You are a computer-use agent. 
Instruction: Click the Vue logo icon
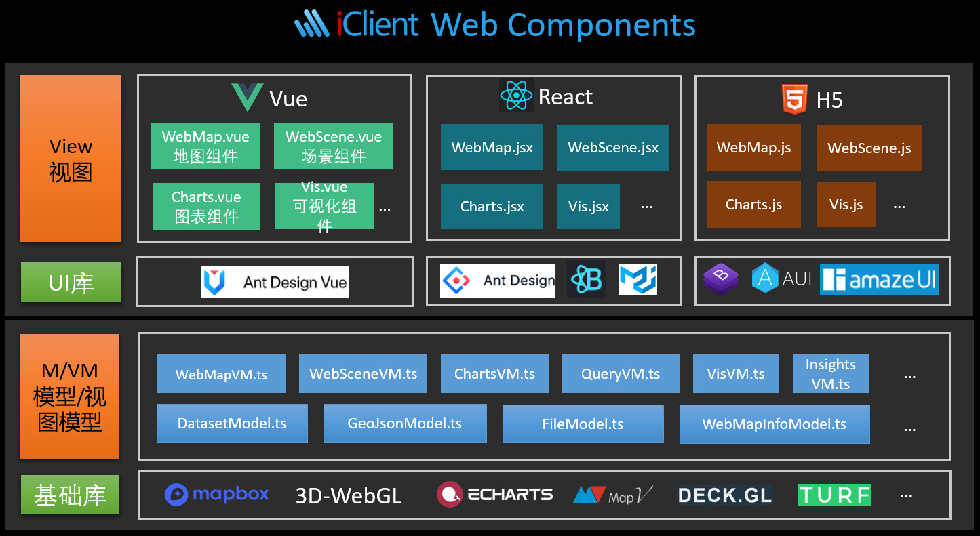[247, 98]
